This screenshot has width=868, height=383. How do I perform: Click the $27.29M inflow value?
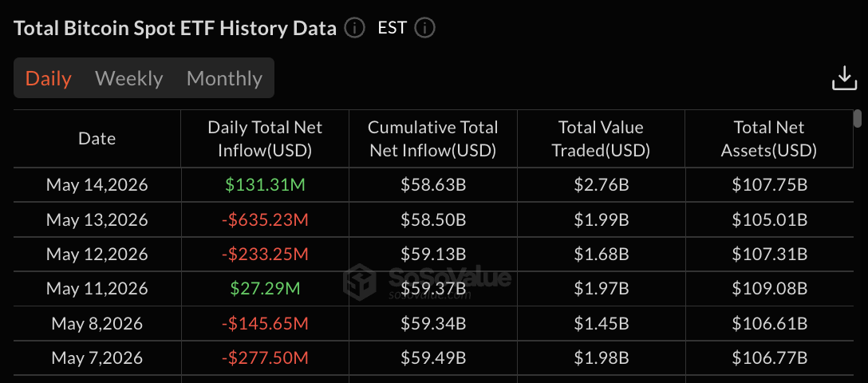pos(265,288)
